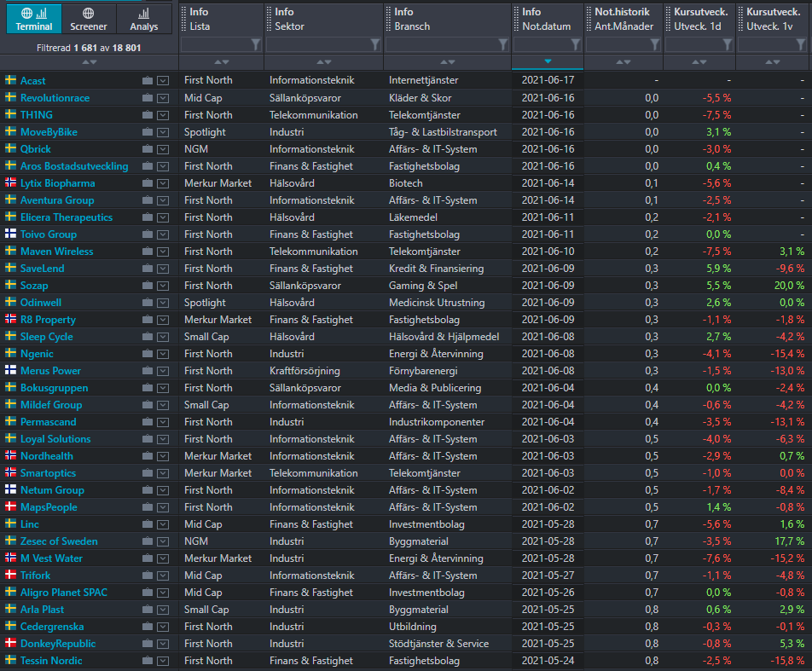Click the briefcase icon for MoveByBike
This screenshot has height=671, width=812.
[148, 131]
